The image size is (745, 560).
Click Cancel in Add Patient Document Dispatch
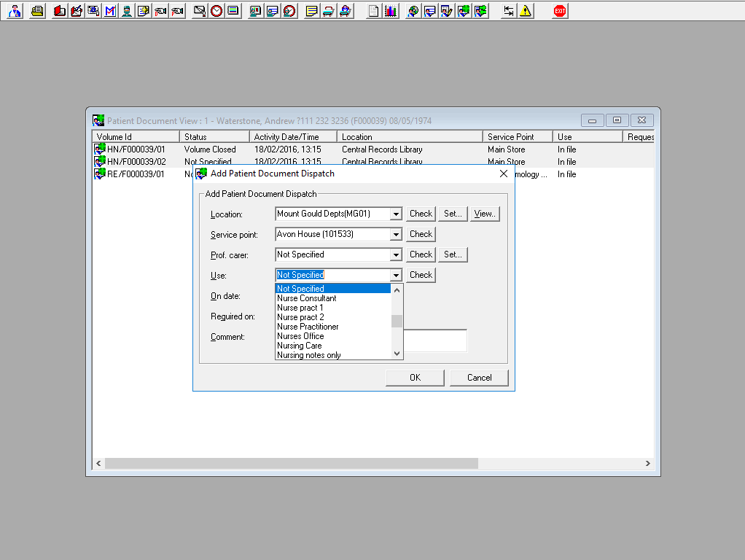pyautogui.click(x=479, y=378)
